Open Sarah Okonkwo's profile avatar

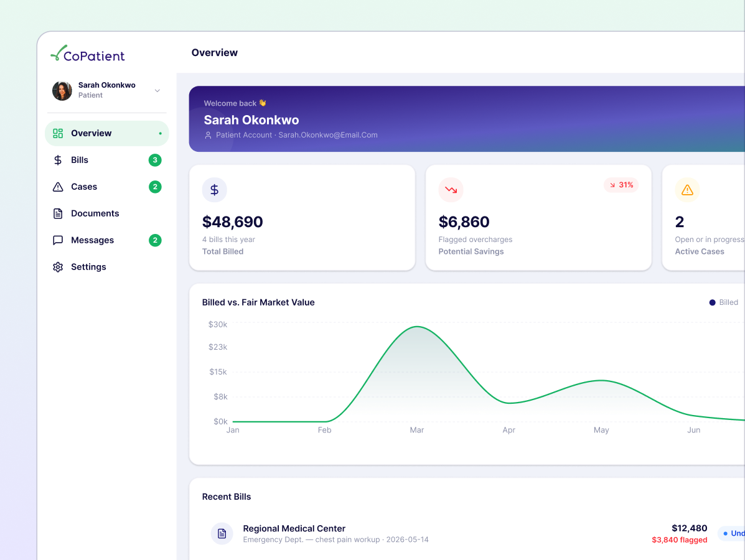click(62, 90)
